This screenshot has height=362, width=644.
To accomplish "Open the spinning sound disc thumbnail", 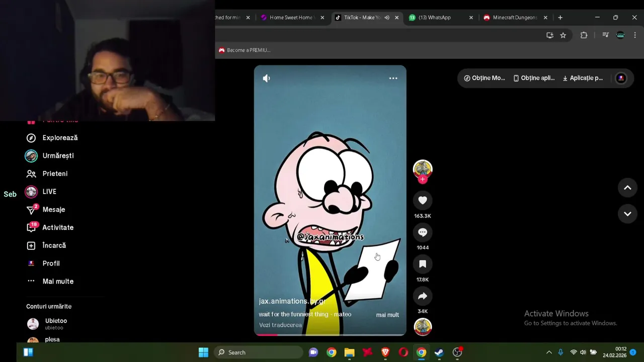I will click(x=423, y=327).
